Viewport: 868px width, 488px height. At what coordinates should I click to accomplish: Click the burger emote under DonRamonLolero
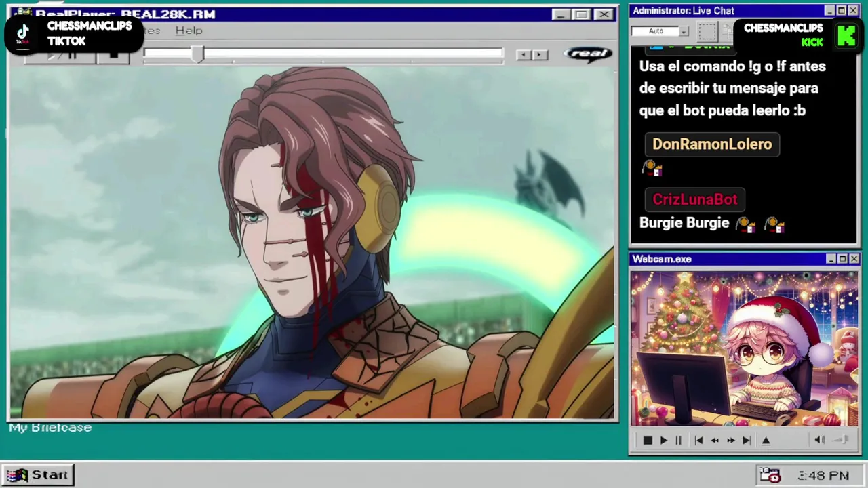652,168
